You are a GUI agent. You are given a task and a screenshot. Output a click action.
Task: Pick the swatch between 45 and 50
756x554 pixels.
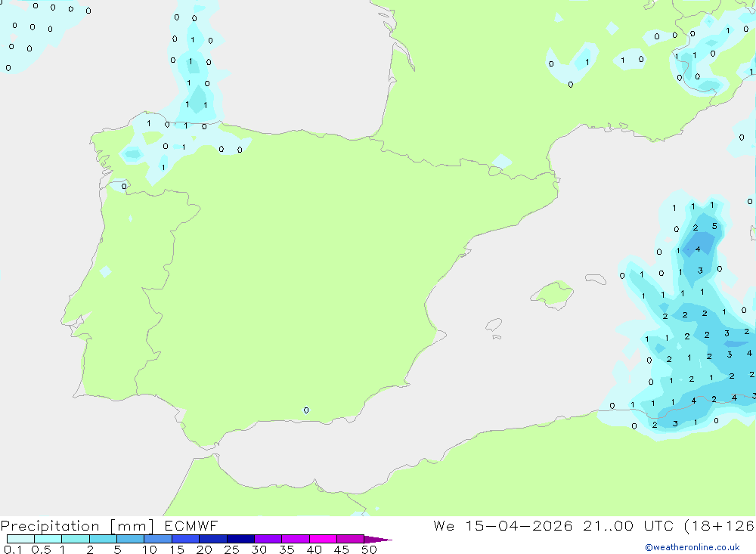[350, 539]
